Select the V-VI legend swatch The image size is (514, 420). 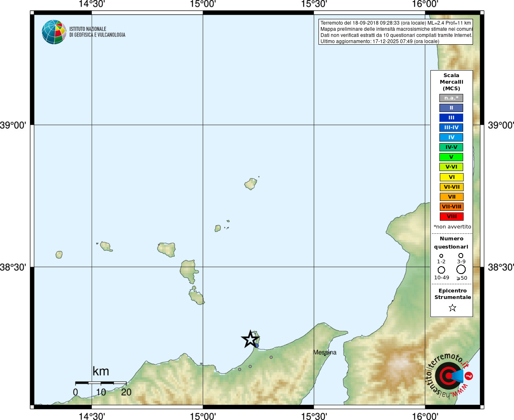point(451,167)
